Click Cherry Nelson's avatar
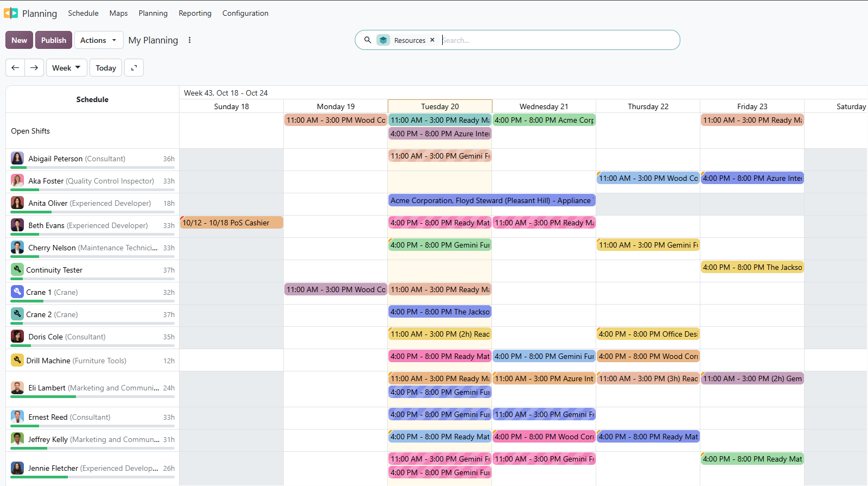This screenshot has height=486, width=868. pos(17,248)
